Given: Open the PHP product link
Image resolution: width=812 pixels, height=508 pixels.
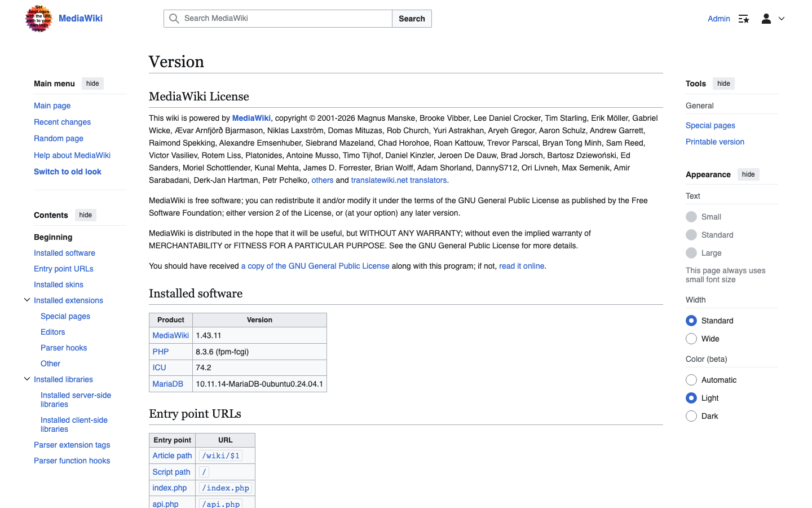Looking at the screenshot, I should [161, 352].
